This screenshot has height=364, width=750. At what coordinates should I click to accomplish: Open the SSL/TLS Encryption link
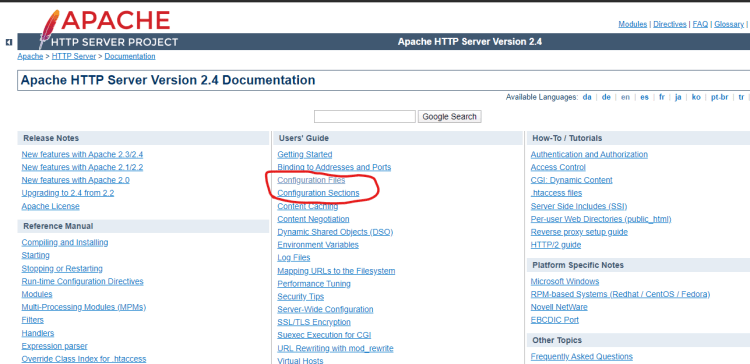(314, 322)
